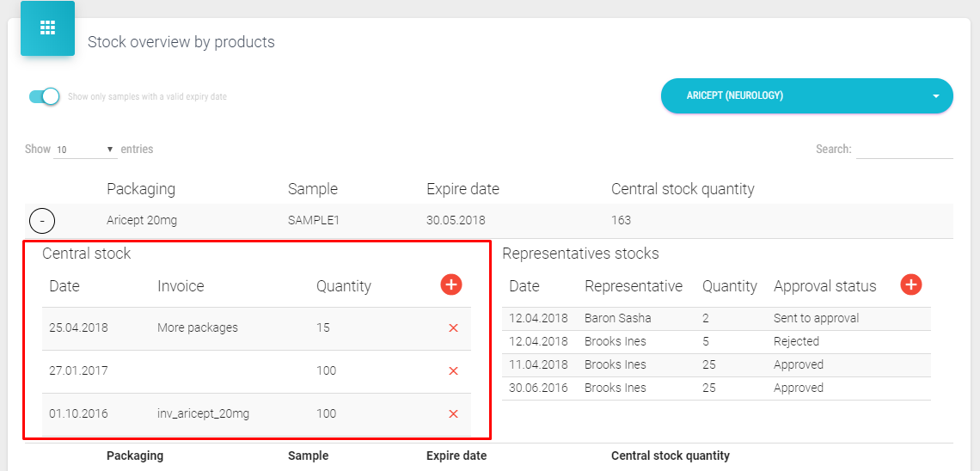Select the Baron Sasha representative row
Screen dimensions: 980x471
(617, 318)
